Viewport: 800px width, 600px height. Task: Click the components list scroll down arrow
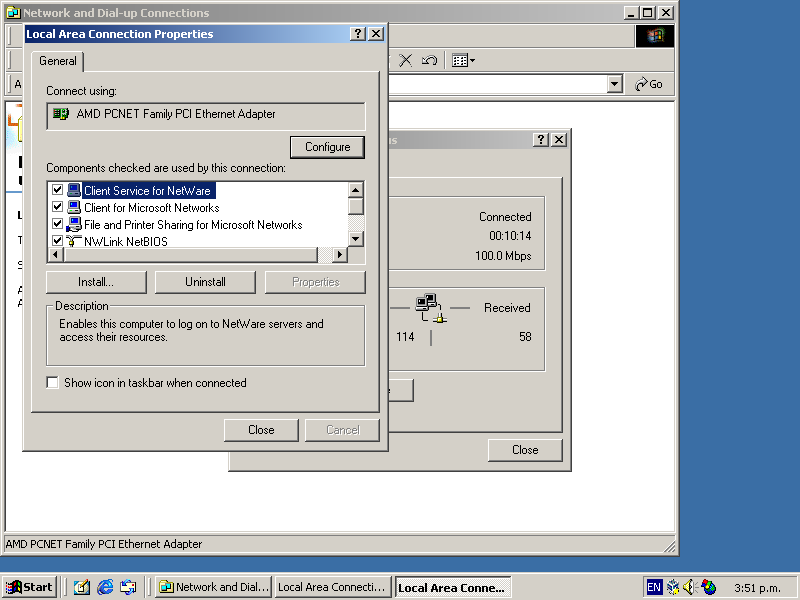pyautogui.click(x=356, y=238)
